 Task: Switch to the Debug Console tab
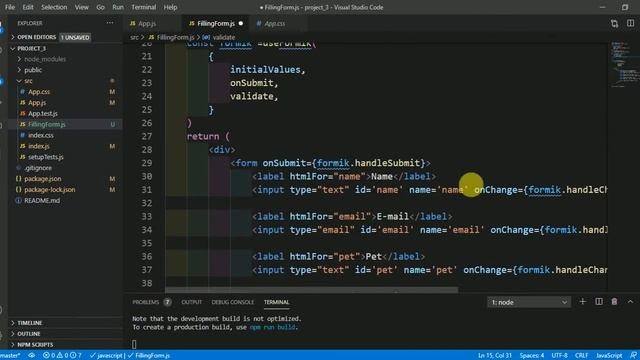233,302
